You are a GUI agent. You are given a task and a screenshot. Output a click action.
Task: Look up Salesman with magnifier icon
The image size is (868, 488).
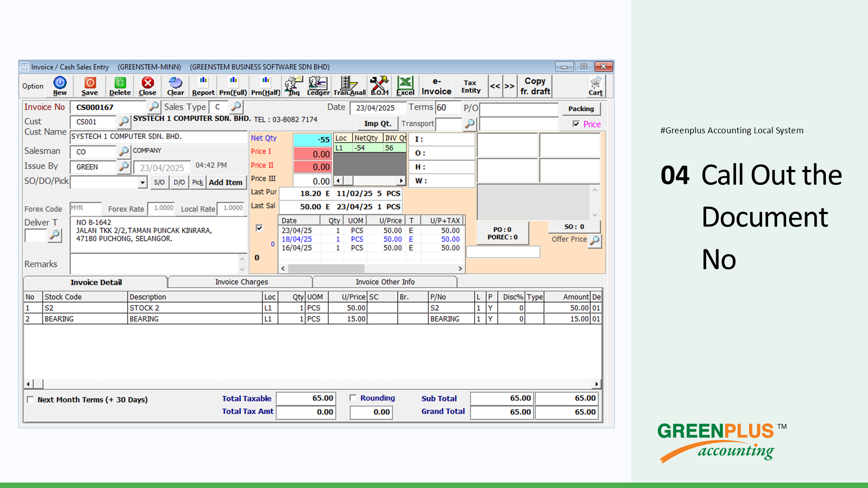click(x=123, y=151)
